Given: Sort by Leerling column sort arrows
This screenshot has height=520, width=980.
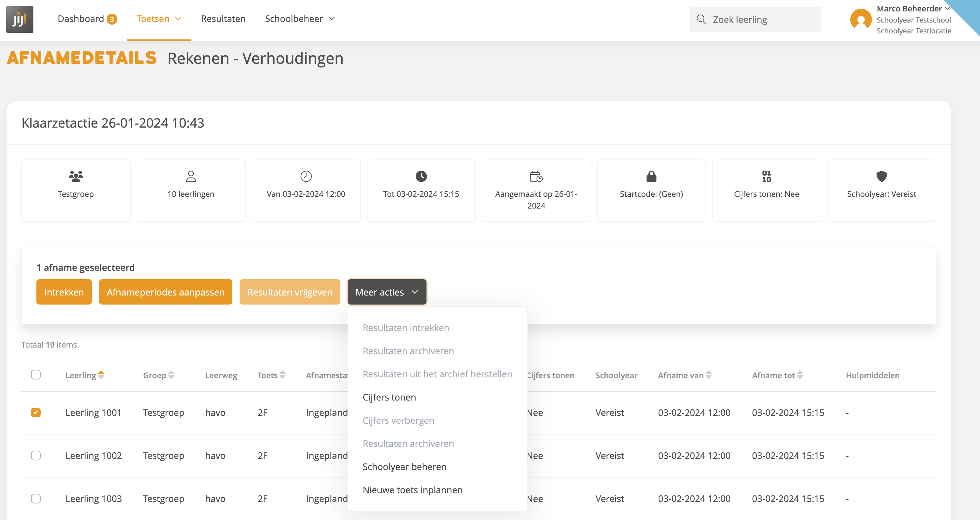Looking at the screenshot, I should (101, 375).
